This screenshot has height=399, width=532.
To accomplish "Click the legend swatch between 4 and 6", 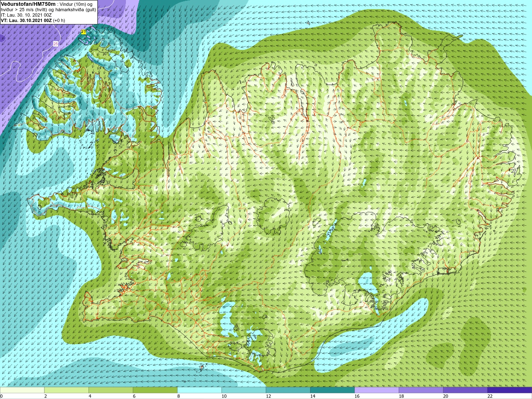I will 111,390.
